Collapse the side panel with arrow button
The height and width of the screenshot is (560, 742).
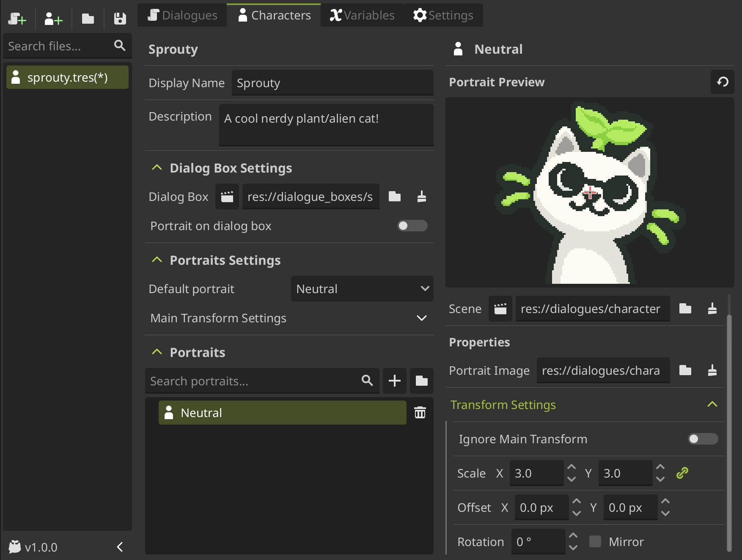tap(120, 547)
